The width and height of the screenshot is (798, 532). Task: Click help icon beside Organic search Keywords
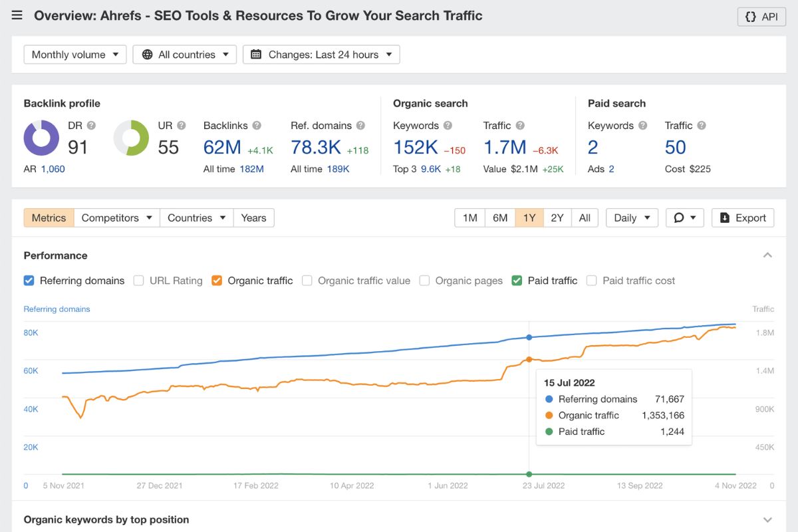tap(448, 125)
